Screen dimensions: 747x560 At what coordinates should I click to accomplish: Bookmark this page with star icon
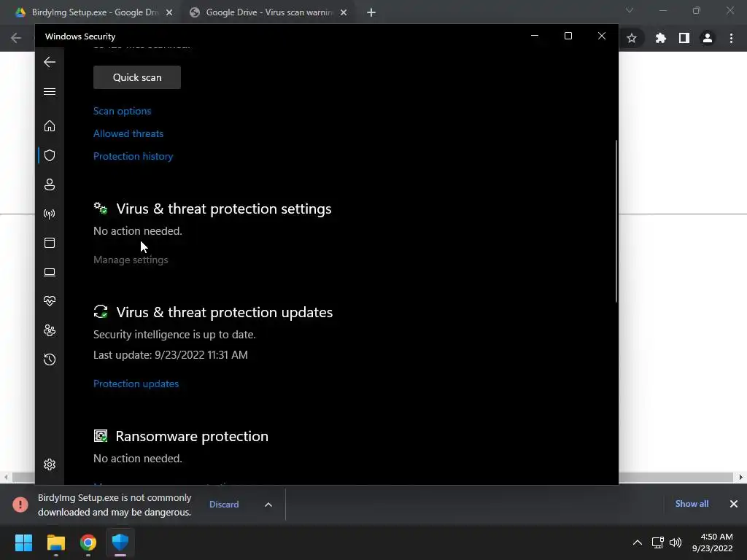coord(632,38)
